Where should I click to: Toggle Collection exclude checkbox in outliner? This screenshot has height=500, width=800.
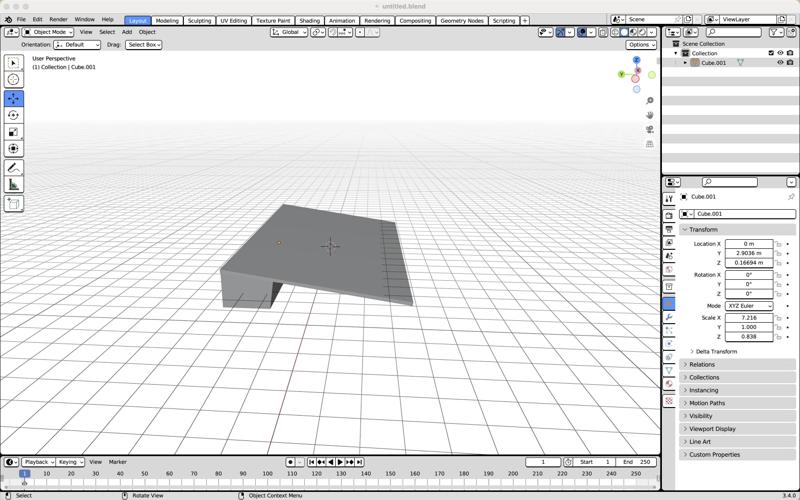[x=771, y=53]
